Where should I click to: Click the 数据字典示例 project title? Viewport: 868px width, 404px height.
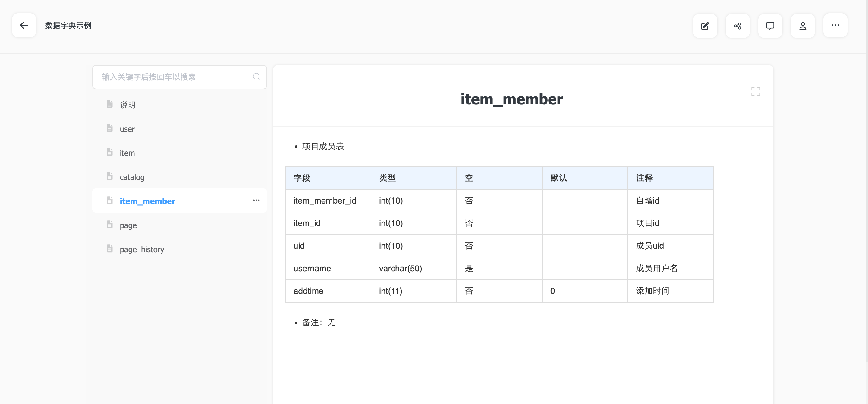click(68, 26)
